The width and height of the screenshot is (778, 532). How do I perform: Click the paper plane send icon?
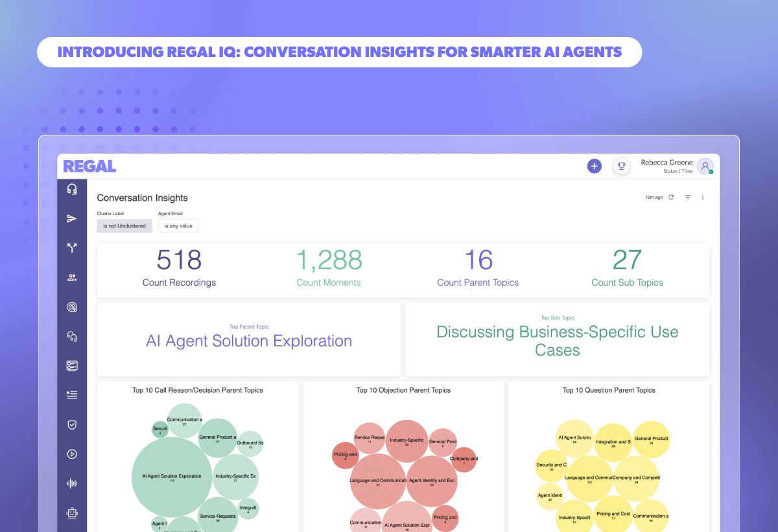click(x=72, y=219)
